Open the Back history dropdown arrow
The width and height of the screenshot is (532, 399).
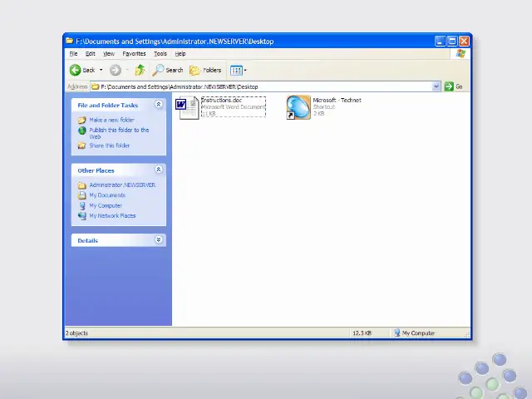[x=101, y=71]
